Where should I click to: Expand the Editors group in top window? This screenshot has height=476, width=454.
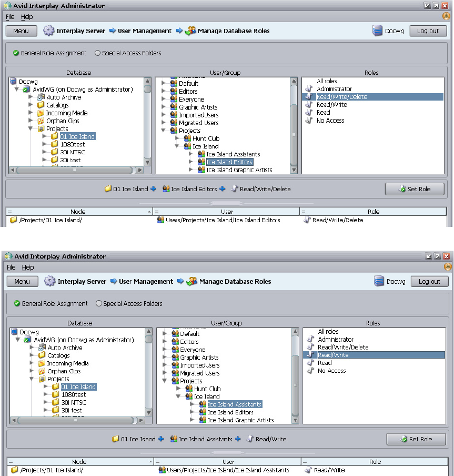164,91
